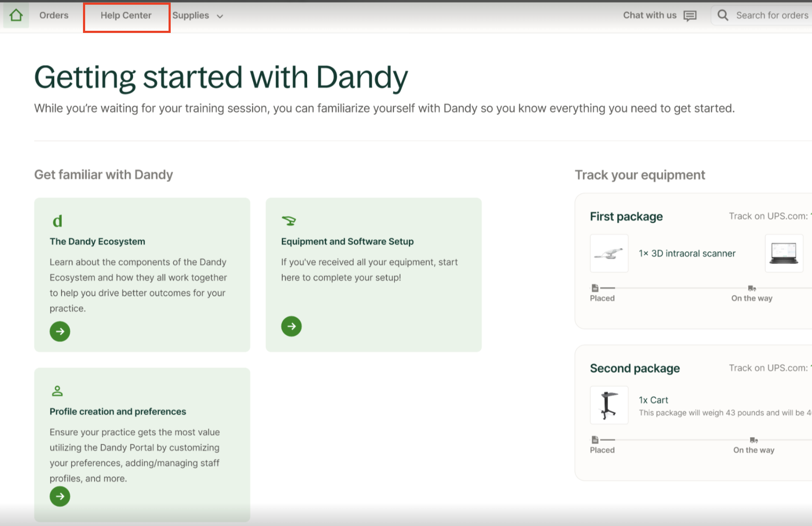Open the Help Center tab

pos(126,15)
